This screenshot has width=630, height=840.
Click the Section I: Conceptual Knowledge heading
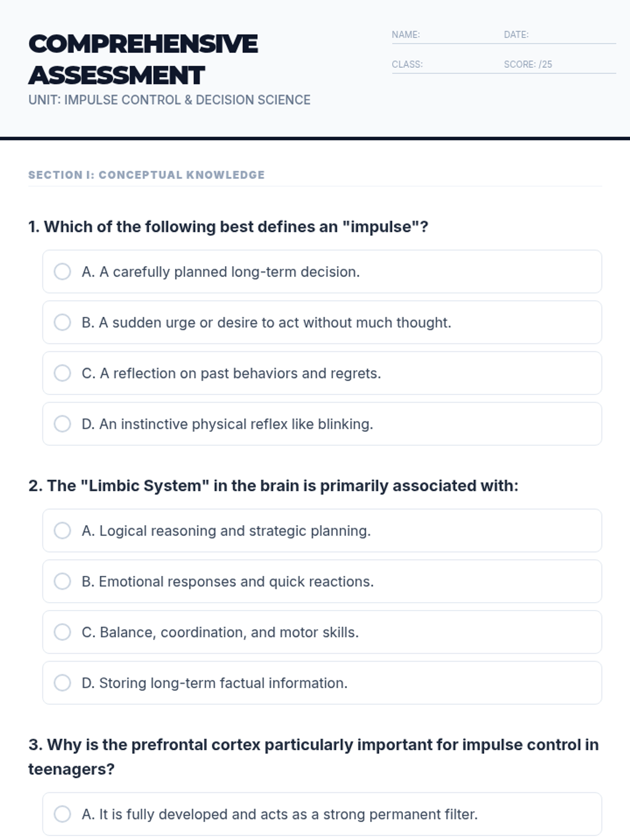[146, 175]
